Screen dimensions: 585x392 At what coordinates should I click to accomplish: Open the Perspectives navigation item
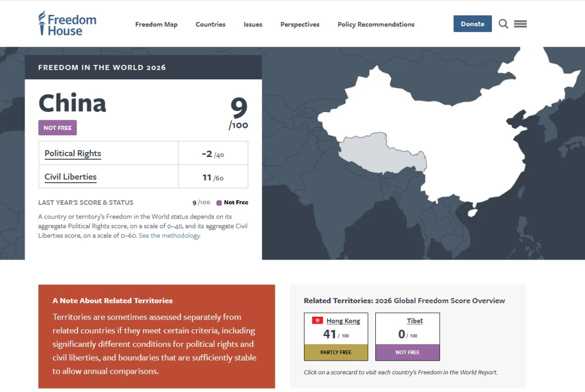[299, 25]
